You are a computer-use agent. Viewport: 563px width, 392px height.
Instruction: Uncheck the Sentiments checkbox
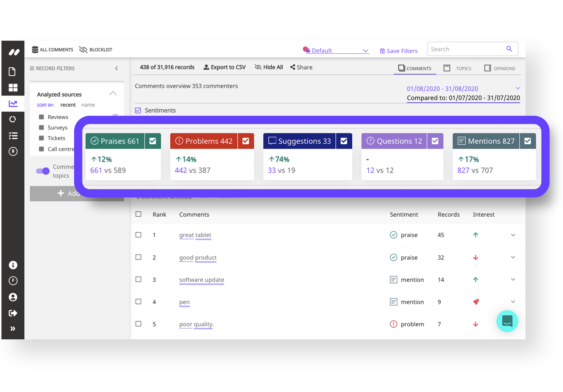pyautogui.click(x=138, y=110)
